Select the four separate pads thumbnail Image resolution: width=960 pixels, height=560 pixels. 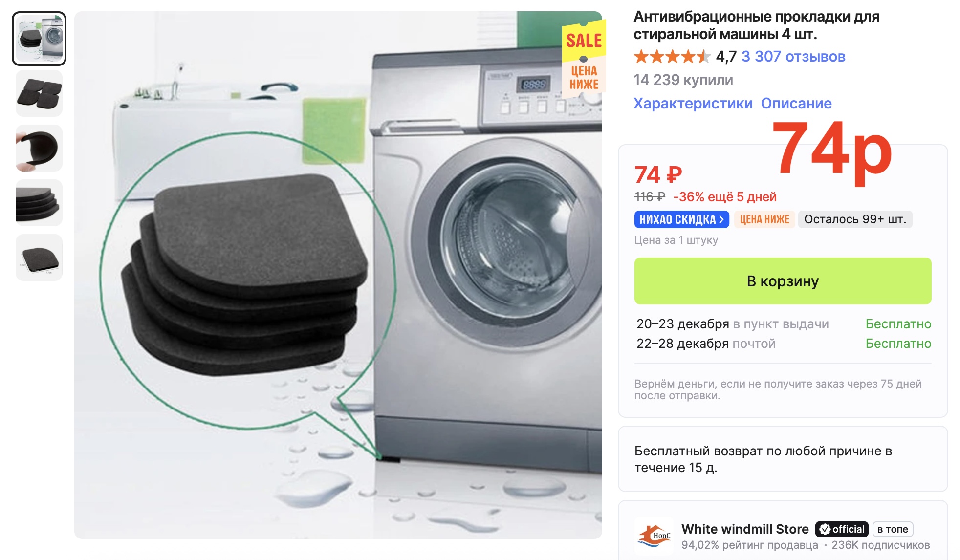point(39,93)
